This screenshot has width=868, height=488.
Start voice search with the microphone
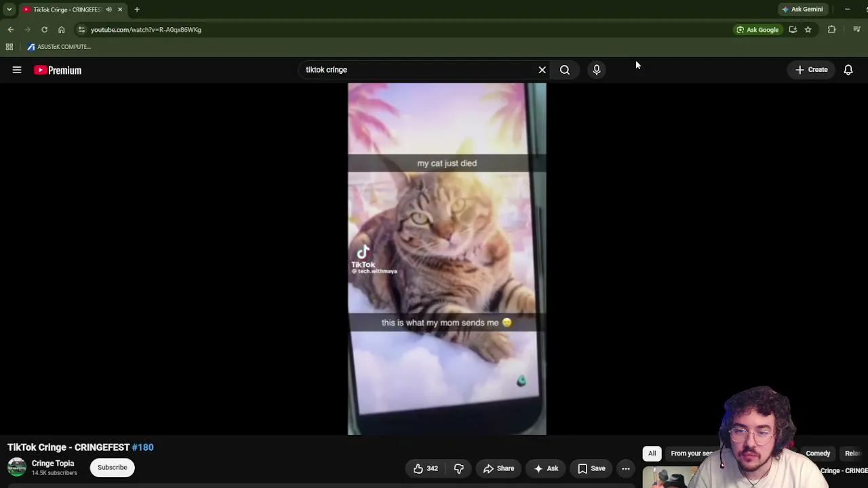point(597,70)
